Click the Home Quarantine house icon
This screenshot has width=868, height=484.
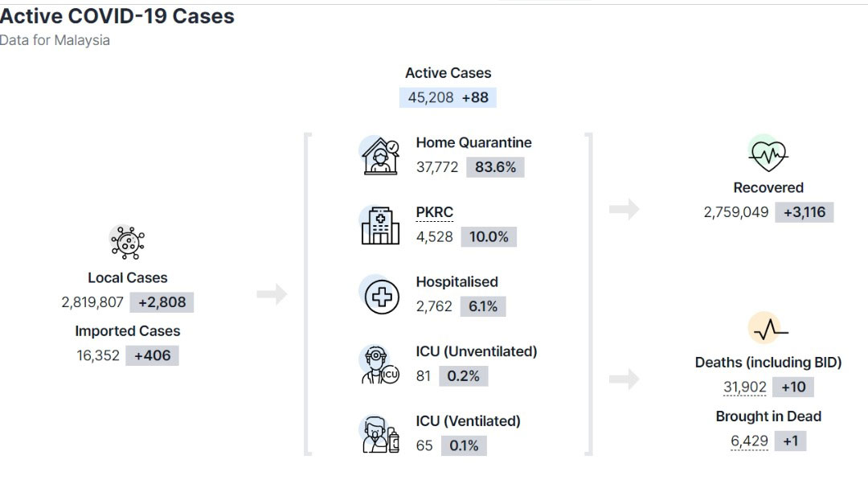tap(380, 156)
